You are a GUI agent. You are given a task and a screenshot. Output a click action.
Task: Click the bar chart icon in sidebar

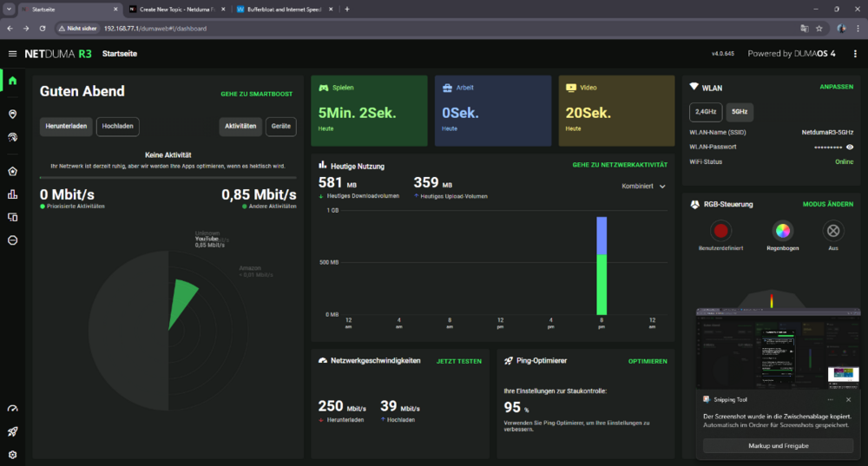pos(12,194)
